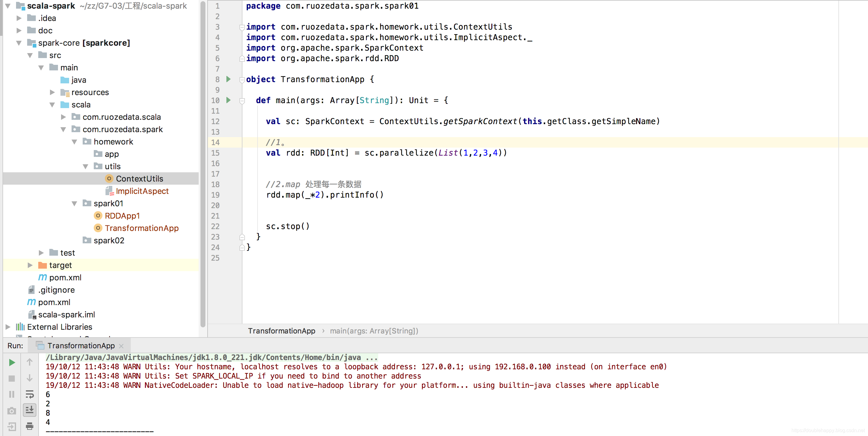Collapse the utils package
The image size is (868, 436).
coord(85,166)
